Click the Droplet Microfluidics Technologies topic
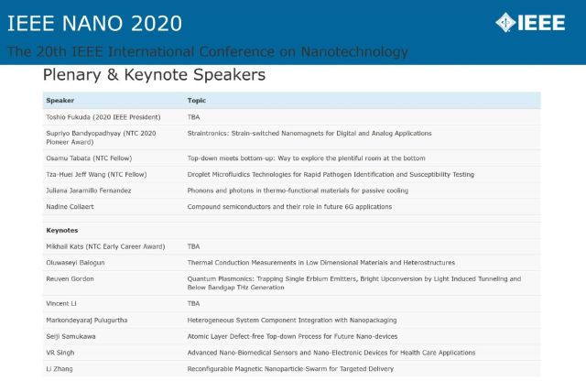The width and height of the screenshot is (586, 392). coord(331,174)
